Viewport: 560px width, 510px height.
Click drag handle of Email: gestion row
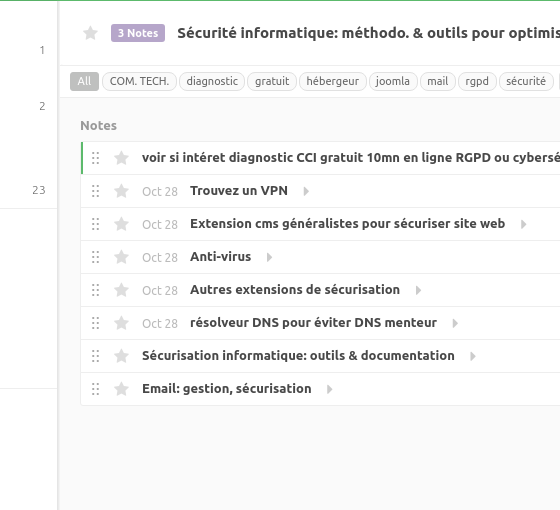(95, 389)
